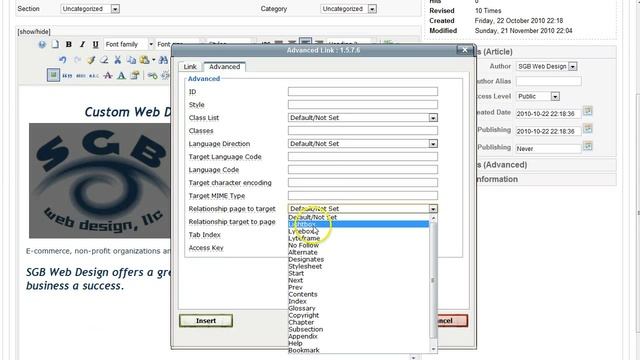Image resolution: width=640 pixels, height=360 pixels.
Task: Choose Glossary from the dropdown list
Action: click(x=358, y=308)
